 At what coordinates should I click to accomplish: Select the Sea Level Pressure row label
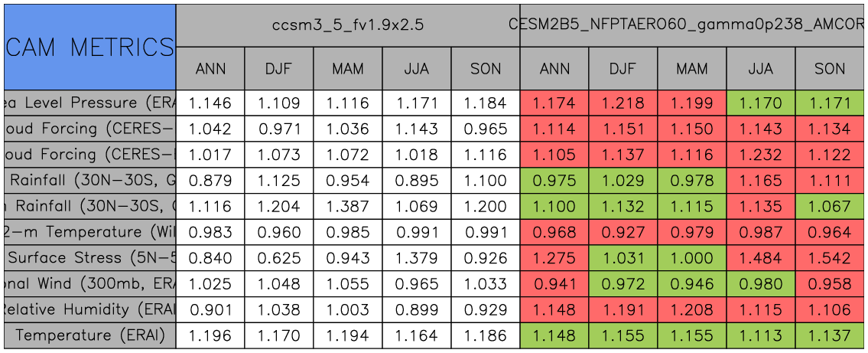pyautogui.click(x=89, y=103)
